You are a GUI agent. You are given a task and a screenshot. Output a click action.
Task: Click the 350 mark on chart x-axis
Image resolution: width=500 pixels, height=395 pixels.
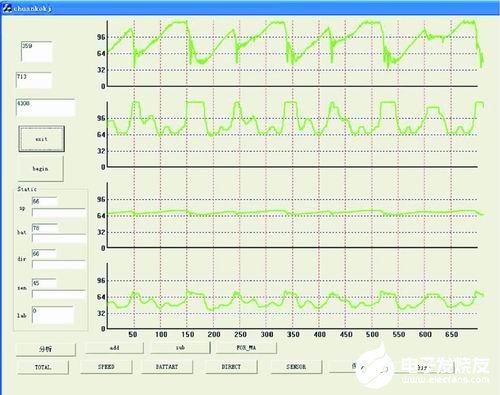[x=293, y=334]
